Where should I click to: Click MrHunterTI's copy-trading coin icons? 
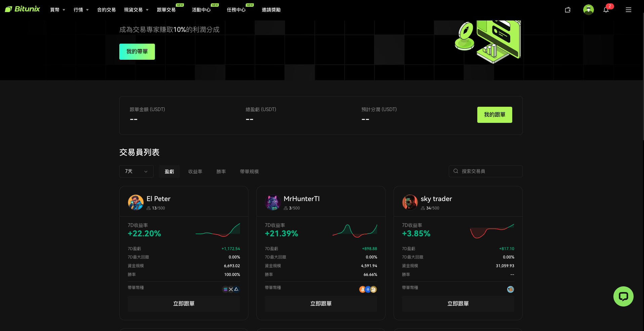(x=368, y=289)
